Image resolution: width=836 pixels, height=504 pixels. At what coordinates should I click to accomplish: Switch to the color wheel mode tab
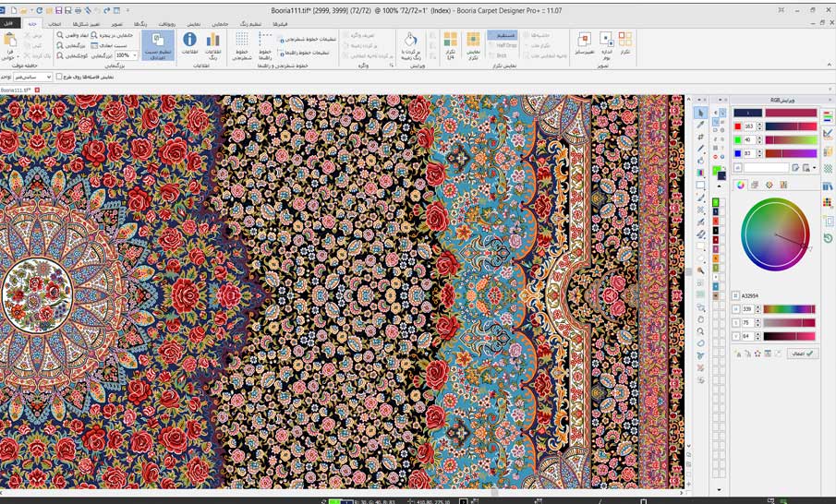741,185
